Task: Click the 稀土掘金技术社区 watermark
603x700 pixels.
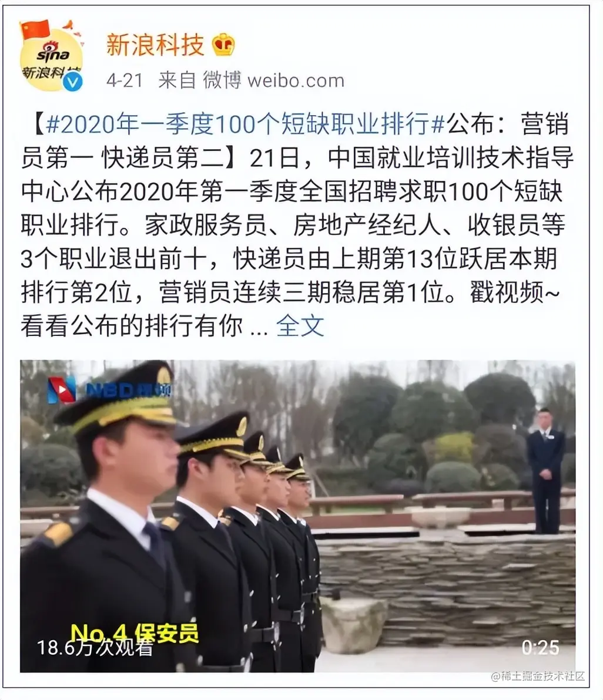Action: pos(538,677)
